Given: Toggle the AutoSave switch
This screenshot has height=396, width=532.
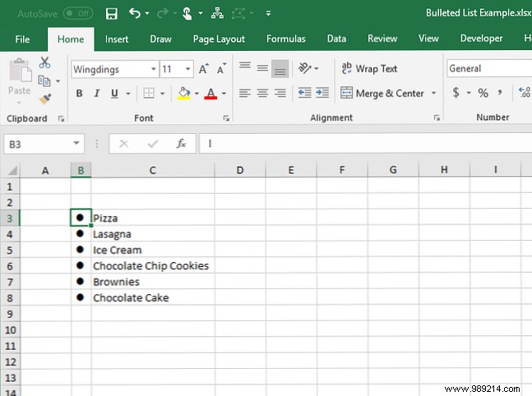Looking at the screenshot, I should [x=78, y=14].
